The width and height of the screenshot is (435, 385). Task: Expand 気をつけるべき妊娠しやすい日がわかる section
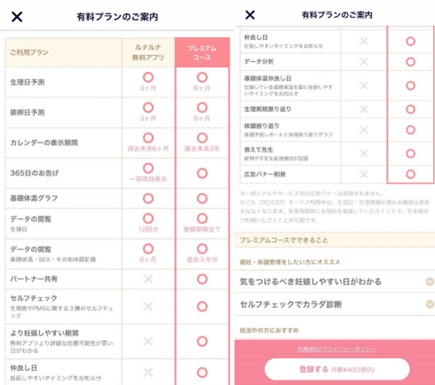335,282
